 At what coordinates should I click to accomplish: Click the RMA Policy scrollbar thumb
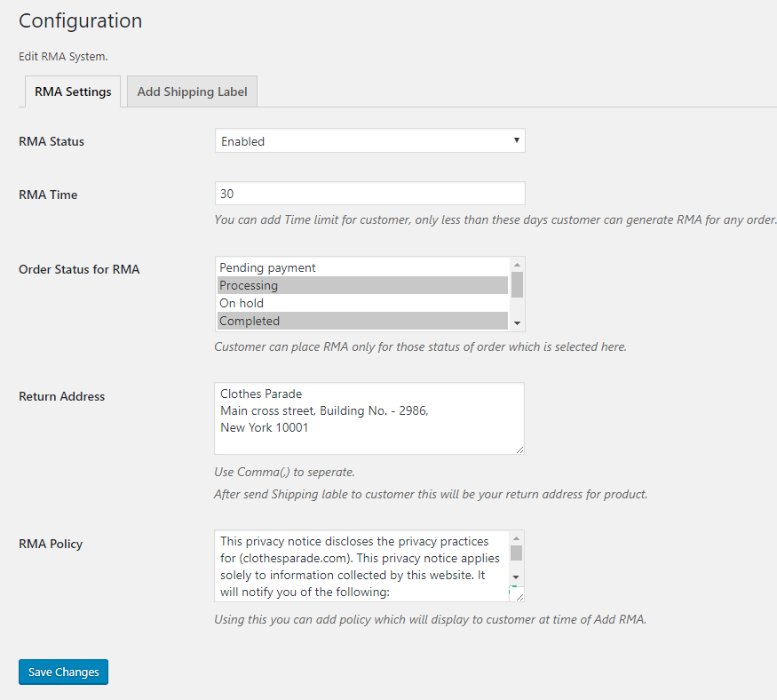tap(517, 553)
